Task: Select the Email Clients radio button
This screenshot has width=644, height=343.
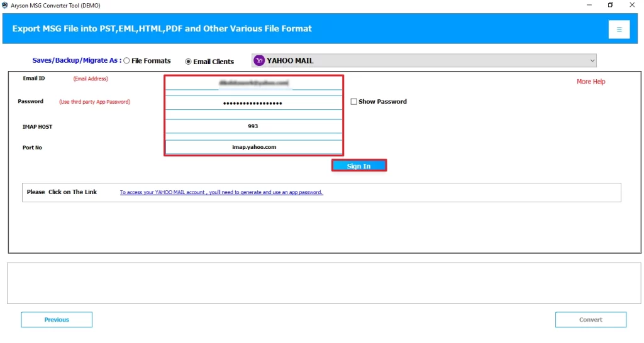Action: tap(188, 62)
